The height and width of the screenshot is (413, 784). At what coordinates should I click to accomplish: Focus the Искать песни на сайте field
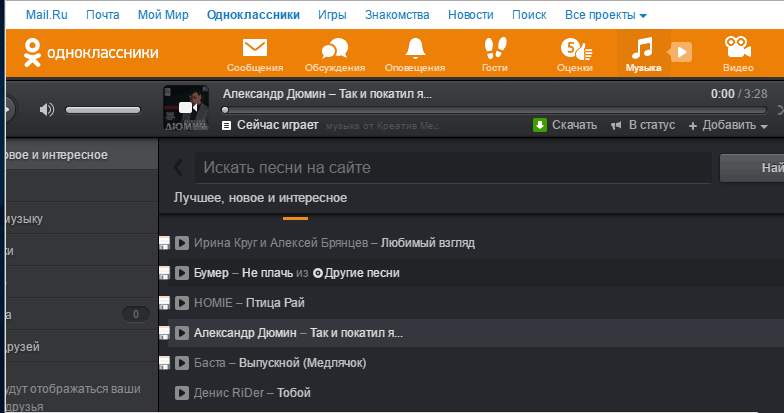click(x=453, y=168)
